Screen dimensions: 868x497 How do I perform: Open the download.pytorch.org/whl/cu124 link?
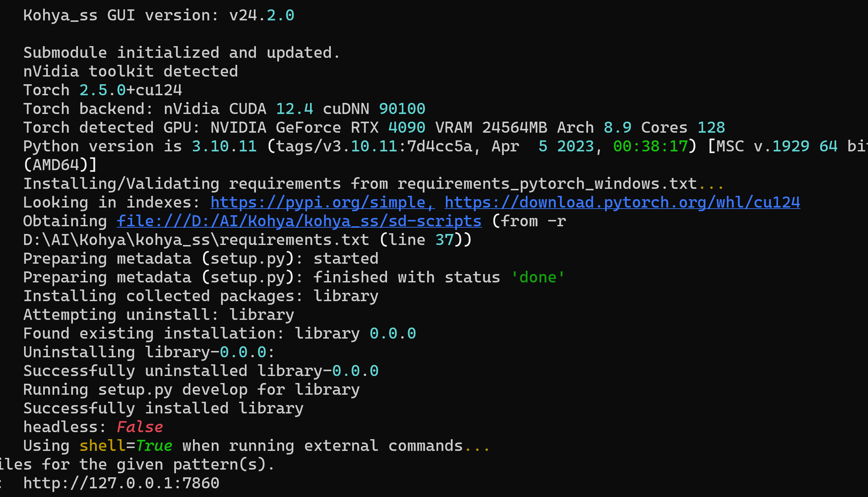622,203
